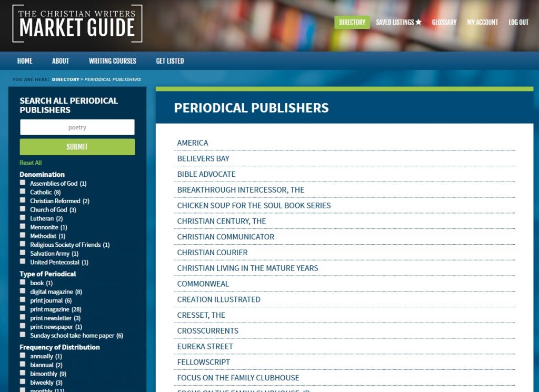Viewport: 539px width, 392px height.
Task: Check the book periodical type
Action: point(23,282)
